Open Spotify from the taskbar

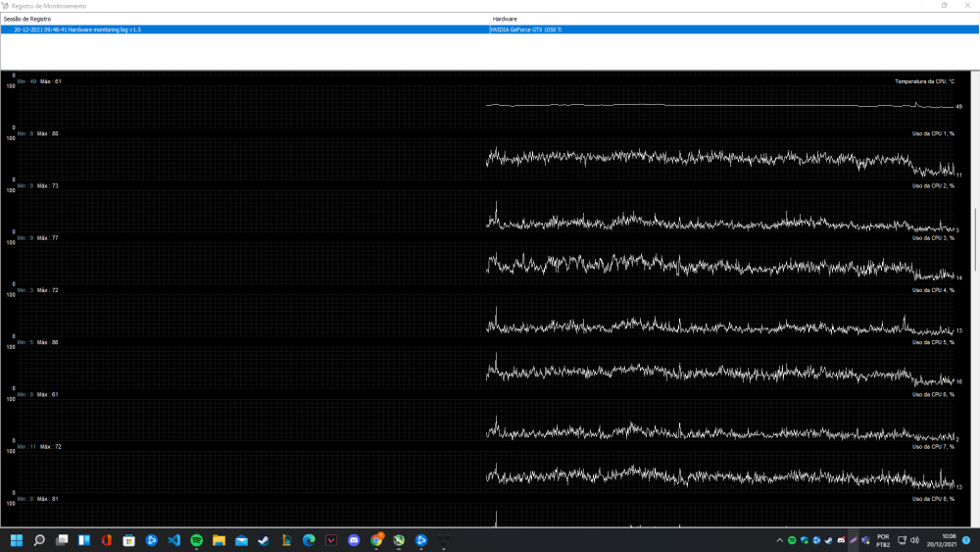click(196, 540)
